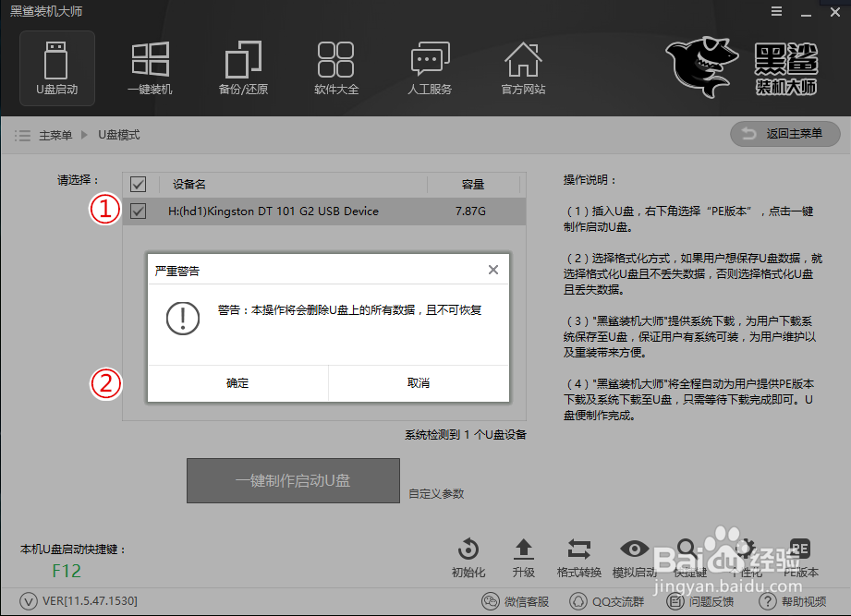Viewport: 851px width, 616px height.
Task: Click the 初始化 initialize icon
Action: pos(468,554)
